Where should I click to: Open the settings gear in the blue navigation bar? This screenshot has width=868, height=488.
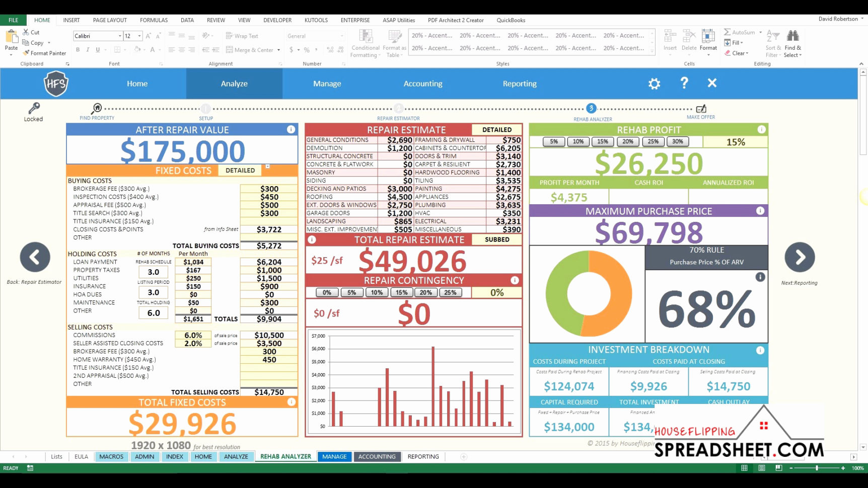pos(654,84)
